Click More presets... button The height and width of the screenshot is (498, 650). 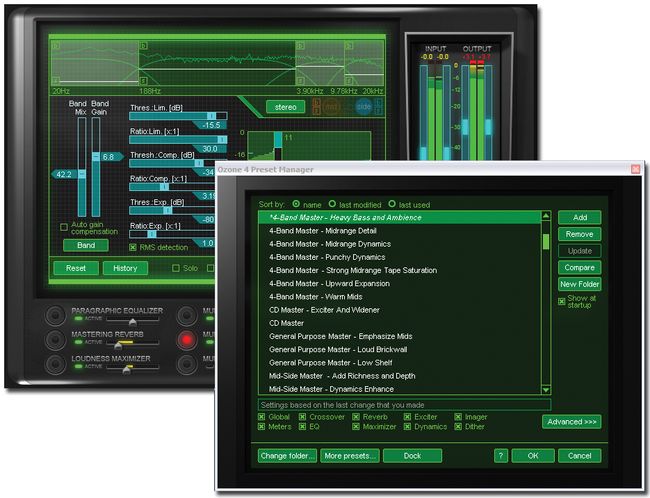click(349, 456)
